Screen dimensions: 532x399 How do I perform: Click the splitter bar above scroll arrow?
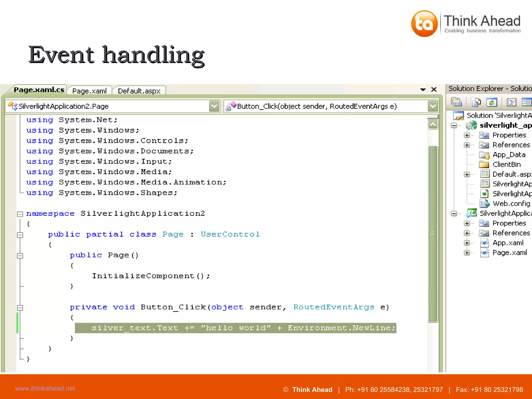[433, 117]
